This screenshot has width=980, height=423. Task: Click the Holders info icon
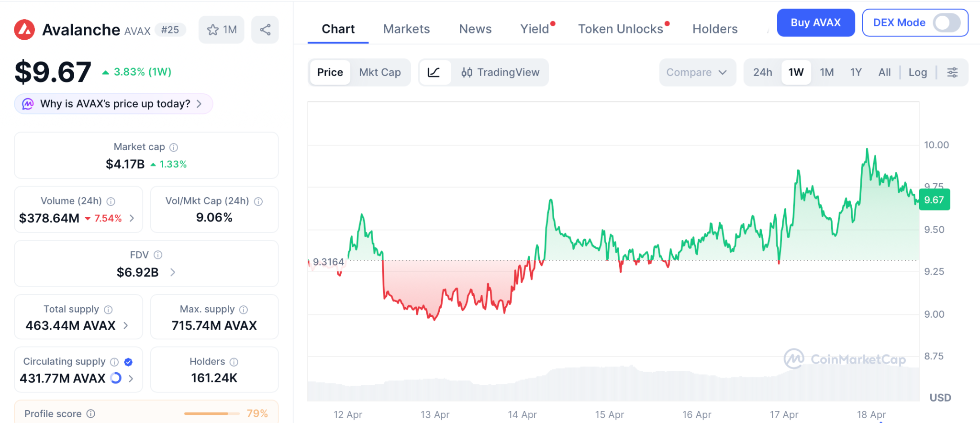(x=234, y=362)
